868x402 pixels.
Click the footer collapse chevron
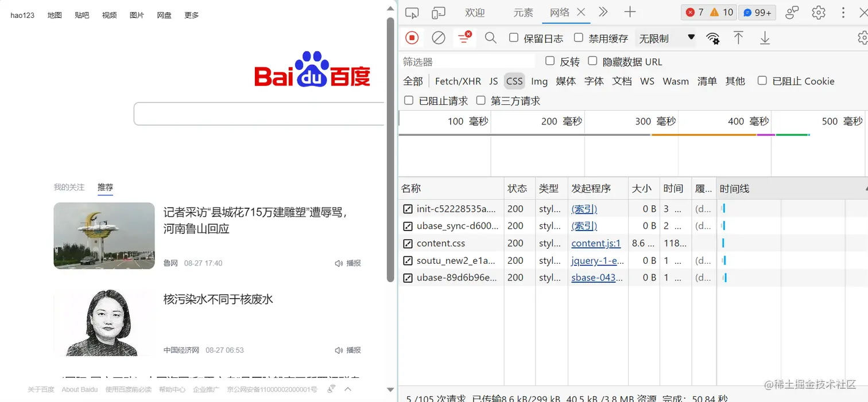[348, 389]
